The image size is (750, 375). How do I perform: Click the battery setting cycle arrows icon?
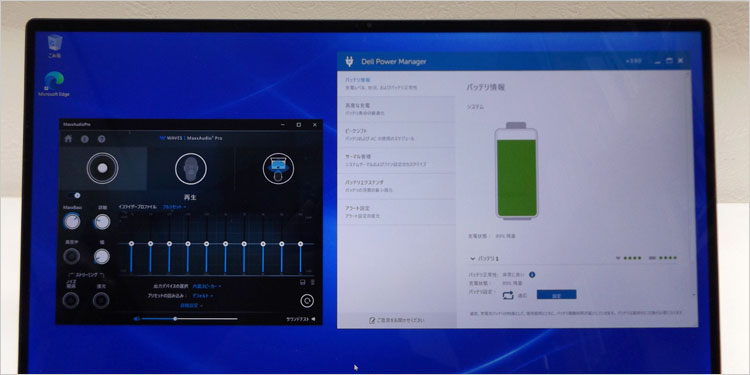[x=508, y=296]
